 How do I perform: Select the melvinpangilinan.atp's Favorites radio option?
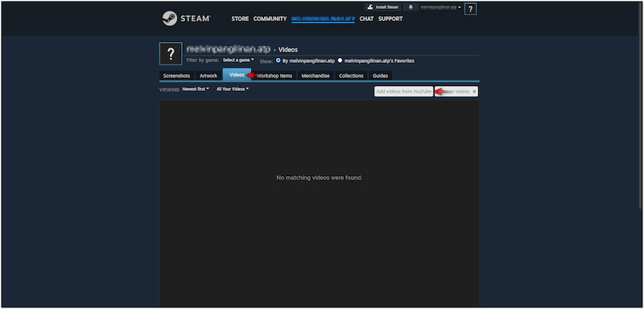click(340, 60)
